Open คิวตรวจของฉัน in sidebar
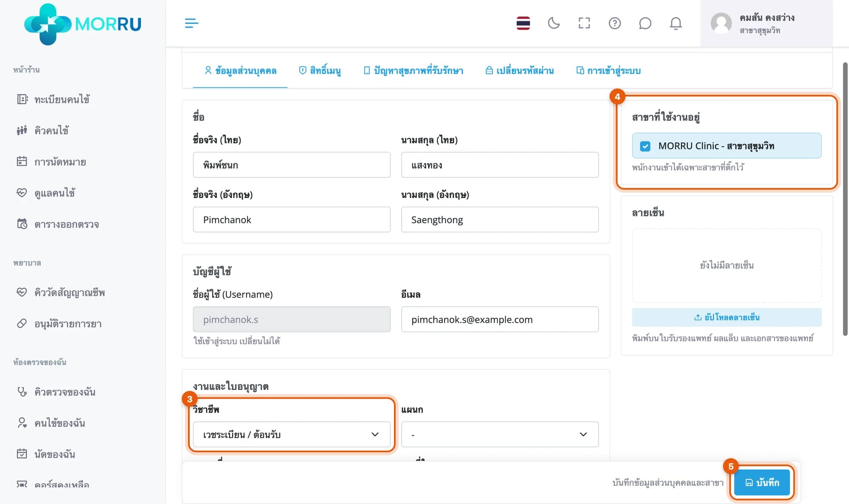The image size is (849, 504). (56, 392)
